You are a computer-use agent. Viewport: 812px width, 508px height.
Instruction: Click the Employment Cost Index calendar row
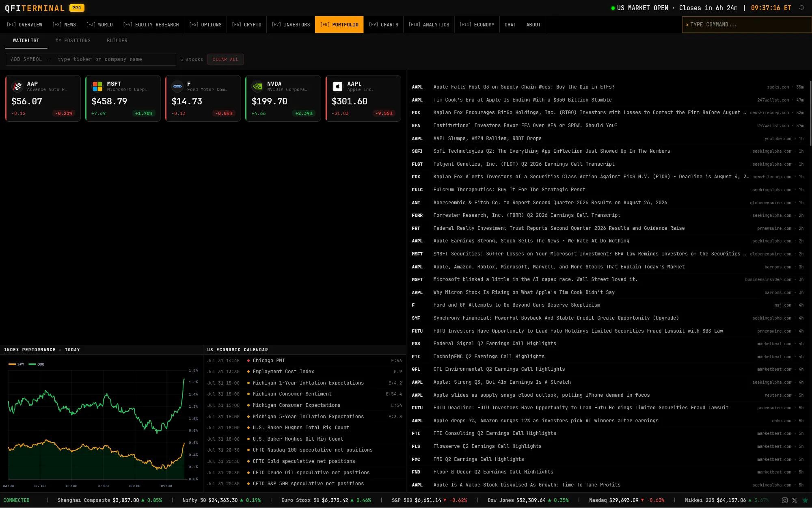[304, 372]
